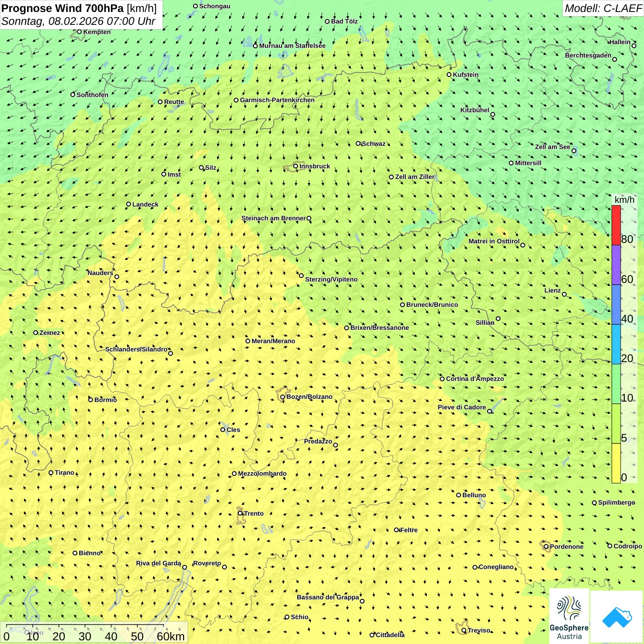The height and width of the screenshot is (644, 644).
Task: Click the Trento city label
Action: tap(254, 513)
